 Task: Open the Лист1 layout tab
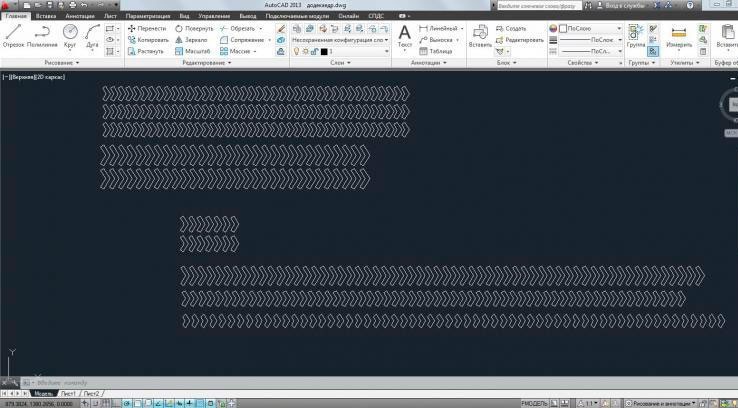pos(68,394)
